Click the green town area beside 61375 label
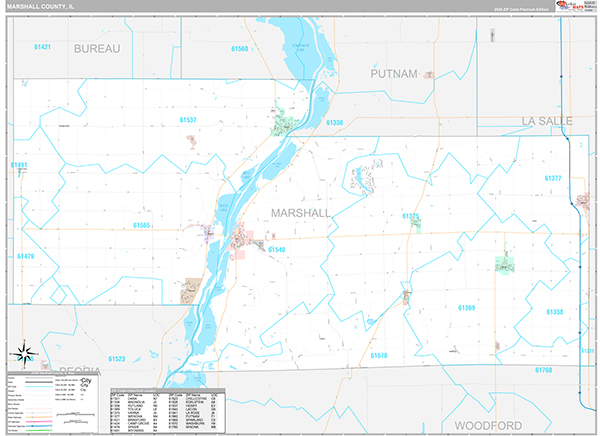Screen dimensions: 600x436 [x=418, y=227]
